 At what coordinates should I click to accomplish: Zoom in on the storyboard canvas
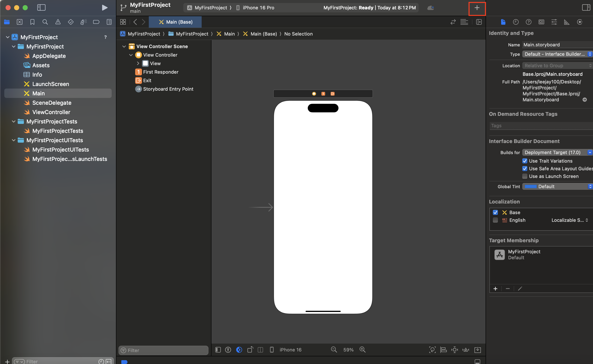[x=362, y=350]
